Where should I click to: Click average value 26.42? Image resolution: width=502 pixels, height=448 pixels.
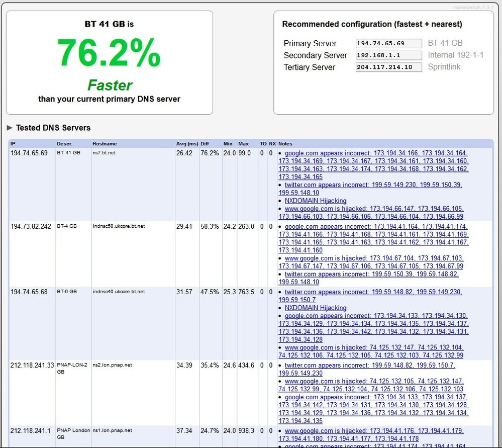(184, 153)
